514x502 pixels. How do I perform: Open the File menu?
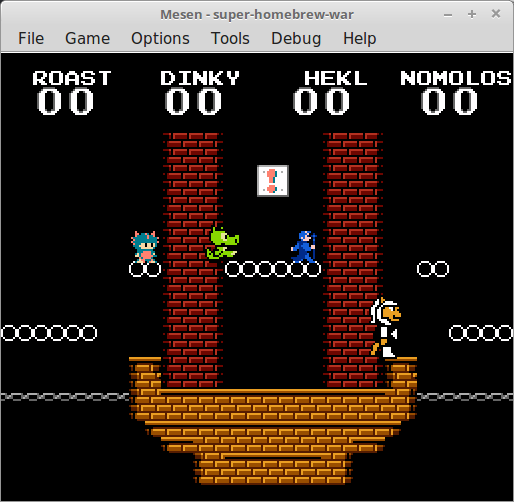[x=31, y=38]
